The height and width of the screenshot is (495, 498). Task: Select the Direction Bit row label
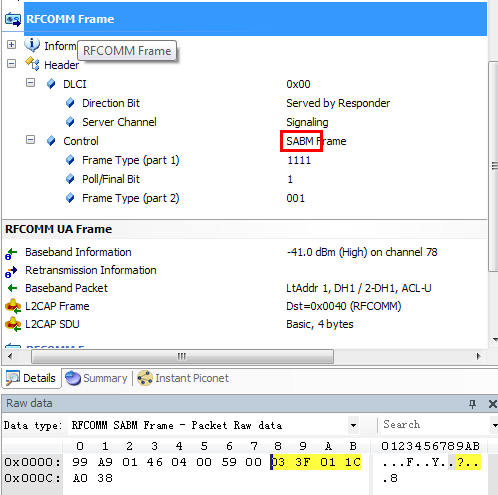[111, 103]
